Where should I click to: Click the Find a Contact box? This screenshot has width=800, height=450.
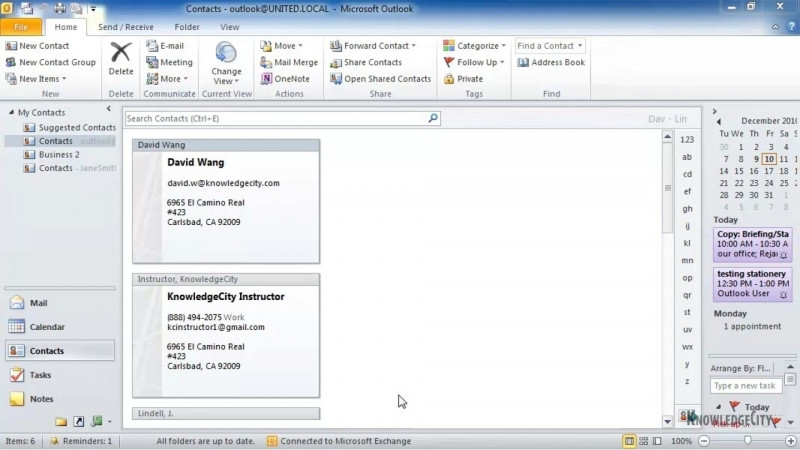(549, 46)
